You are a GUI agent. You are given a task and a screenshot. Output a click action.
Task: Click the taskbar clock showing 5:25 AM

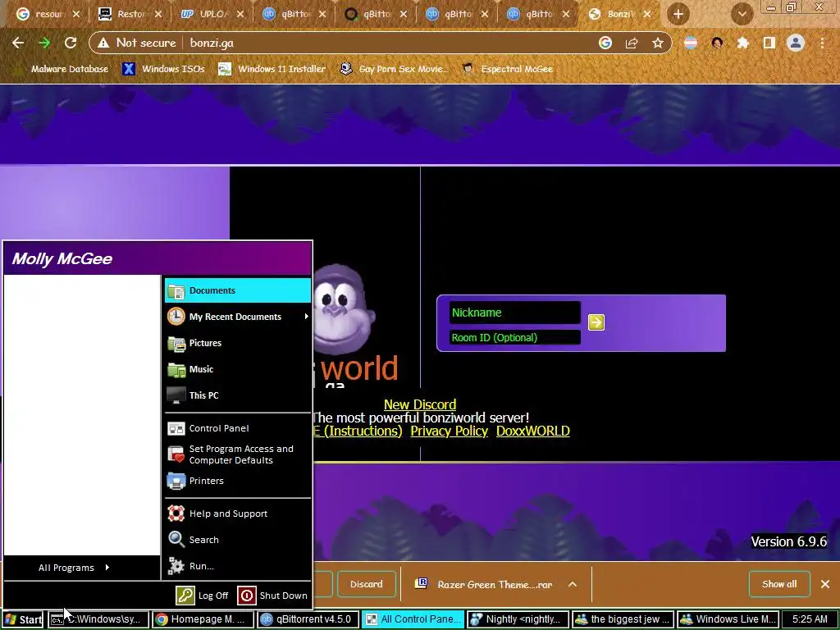[810, 619]
